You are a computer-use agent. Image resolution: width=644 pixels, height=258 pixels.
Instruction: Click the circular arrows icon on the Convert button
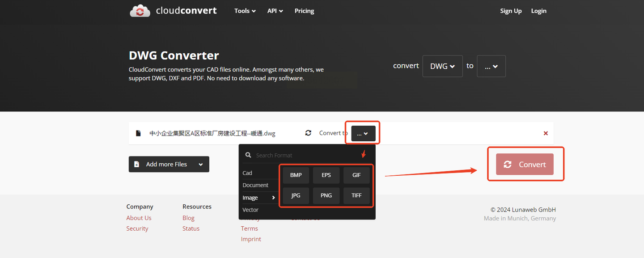[x=508, y=165]
